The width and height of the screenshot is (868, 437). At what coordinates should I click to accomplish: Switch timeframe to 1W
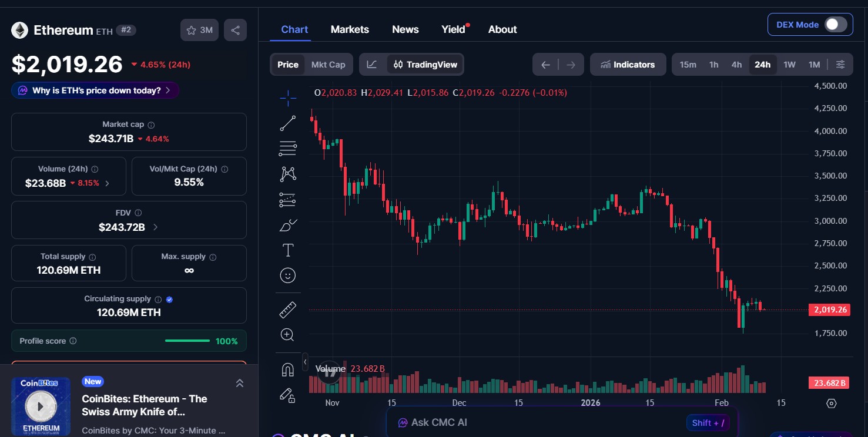tap(789, 65)
